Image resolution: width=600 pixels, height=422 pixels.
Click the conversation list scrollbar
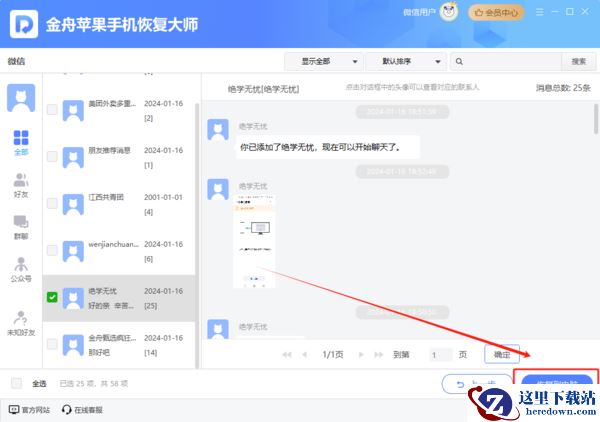(197, 235)
